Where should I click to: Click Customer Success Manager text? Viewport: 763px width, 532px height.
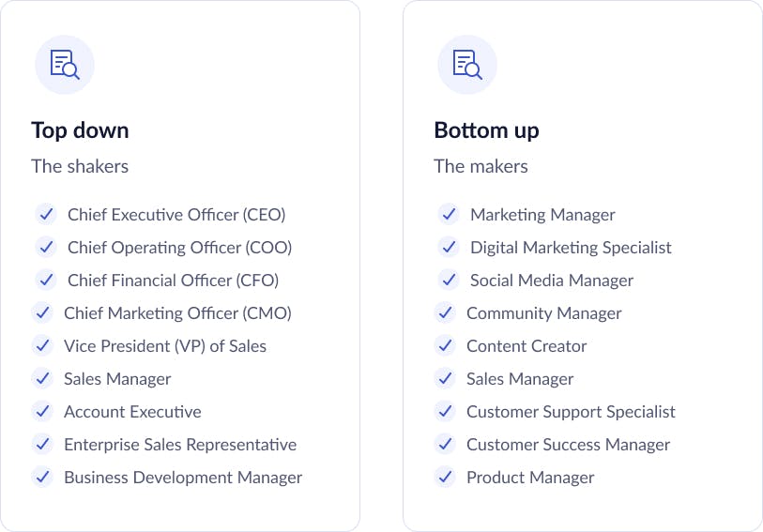tap(569, 445)
